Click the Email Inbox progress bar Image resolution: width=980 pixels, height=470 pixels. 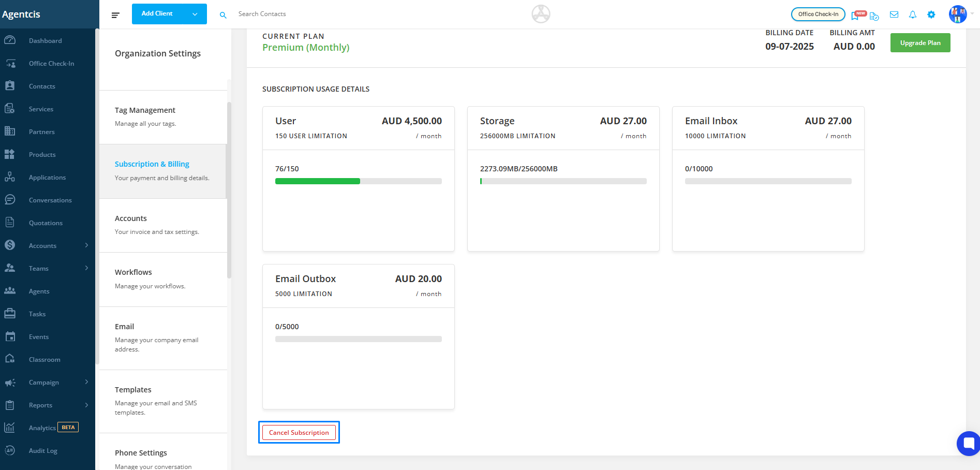pyautogui.click(x=768, y=181)
